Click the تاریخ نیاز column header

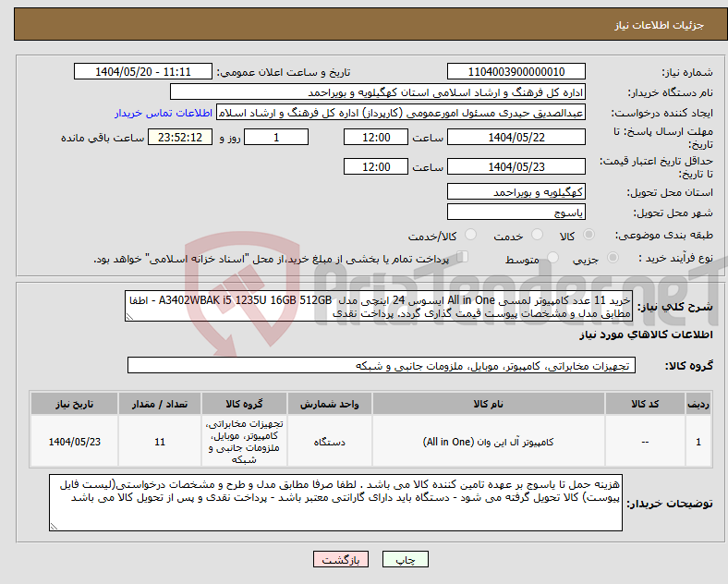74,404
